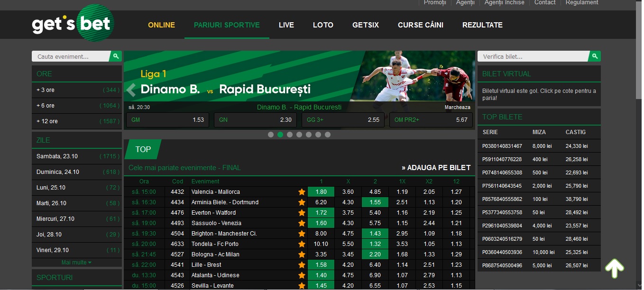
Task: Click the verify ticket magnifier icon
Action: 595,56
